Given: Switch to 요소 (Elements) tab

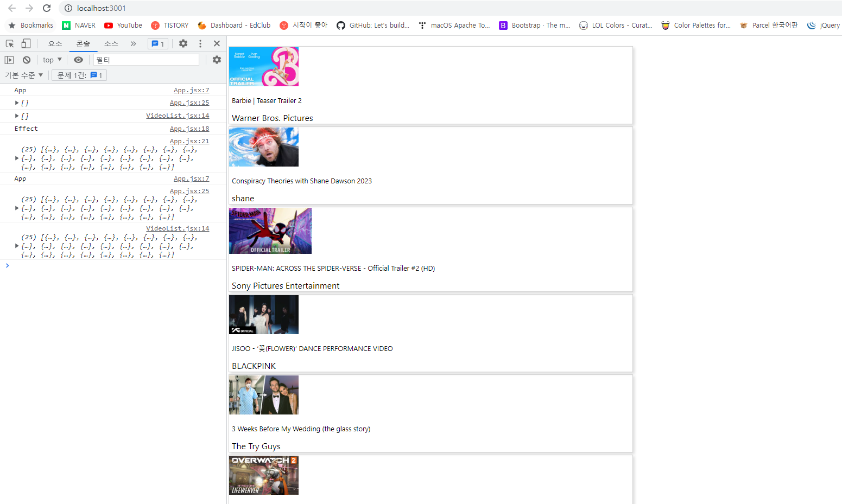Looking at the screenshot, I should tap(55, 44).
